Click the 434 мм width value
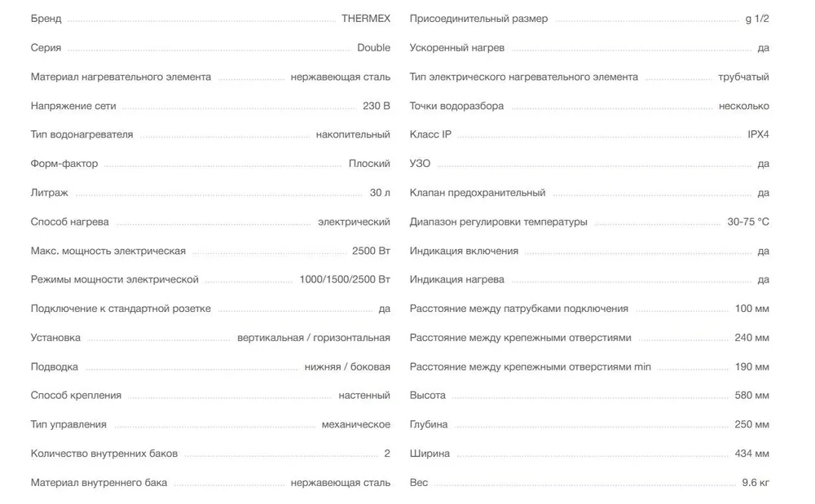Screen dimensions: 815x504 tap(751, 454)
